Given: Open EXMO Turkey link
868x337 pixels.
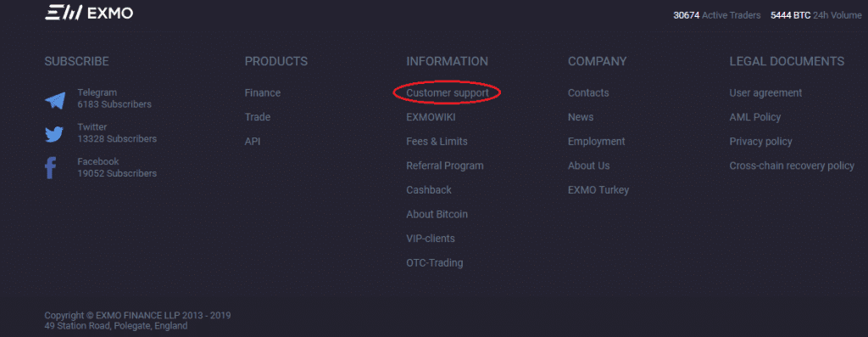Looking at the screenshot, I should click(598, 190).
